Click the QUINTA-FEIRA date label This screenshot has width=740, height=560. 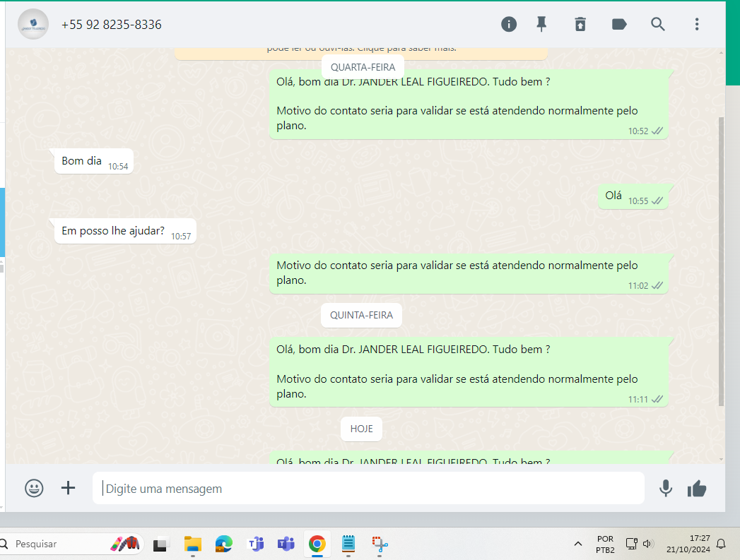click(x=361, y=315)
